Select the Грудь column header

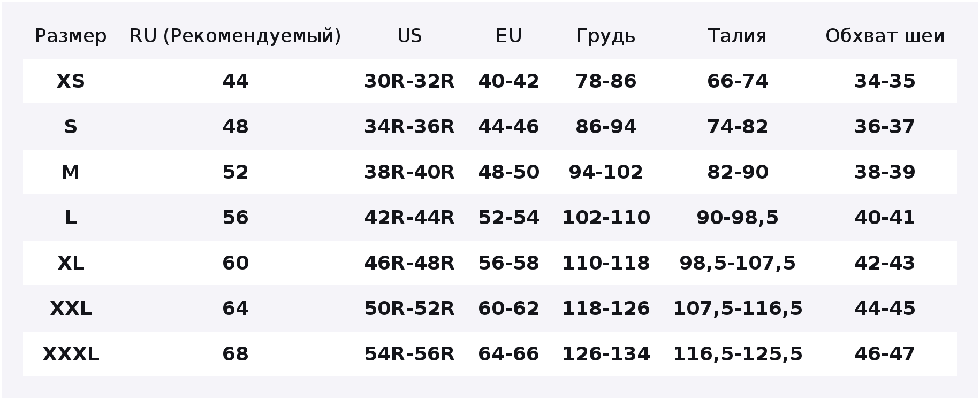coord(606,36)
